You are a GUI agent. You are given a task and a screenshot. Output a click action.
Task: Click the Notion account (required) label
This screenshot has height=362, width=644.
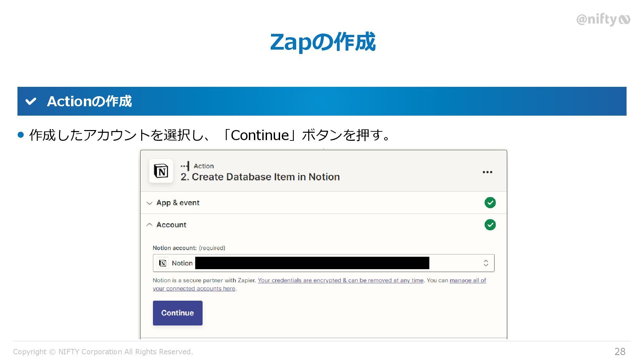[189, 248]
